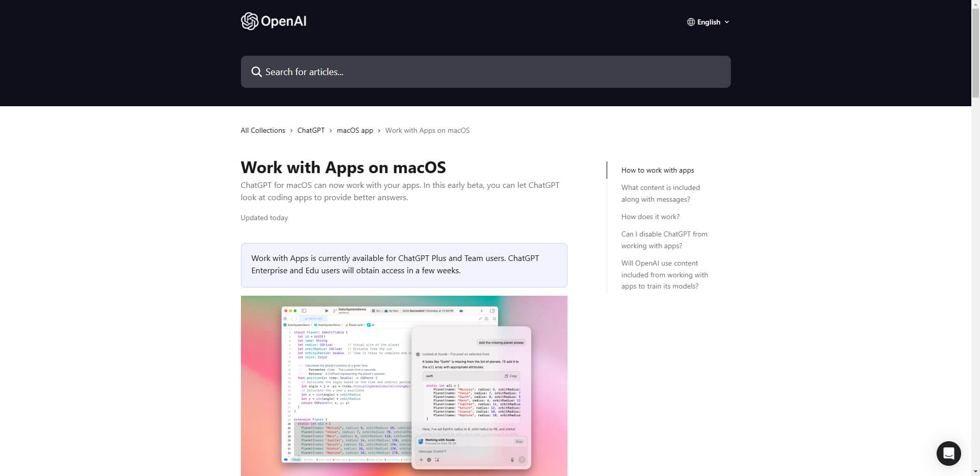Open the macOS app breadcrumb link

click(x=355, y=130)
